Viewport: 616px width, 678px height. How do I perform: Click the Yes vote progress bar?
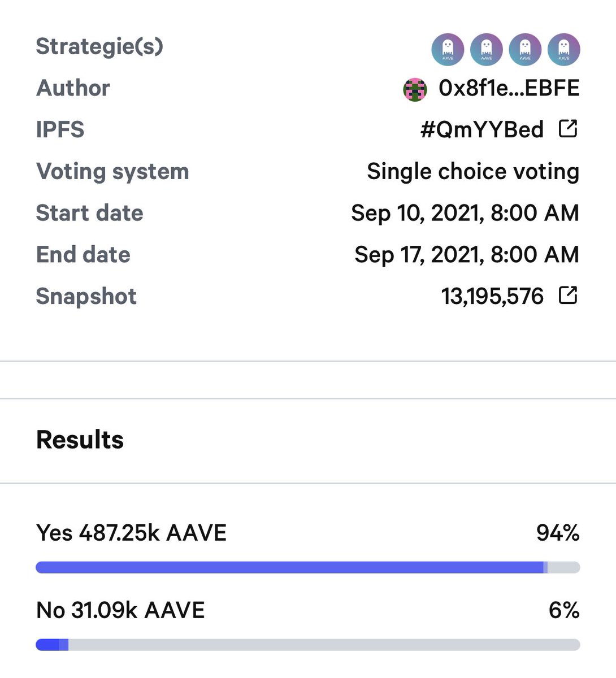307,567
